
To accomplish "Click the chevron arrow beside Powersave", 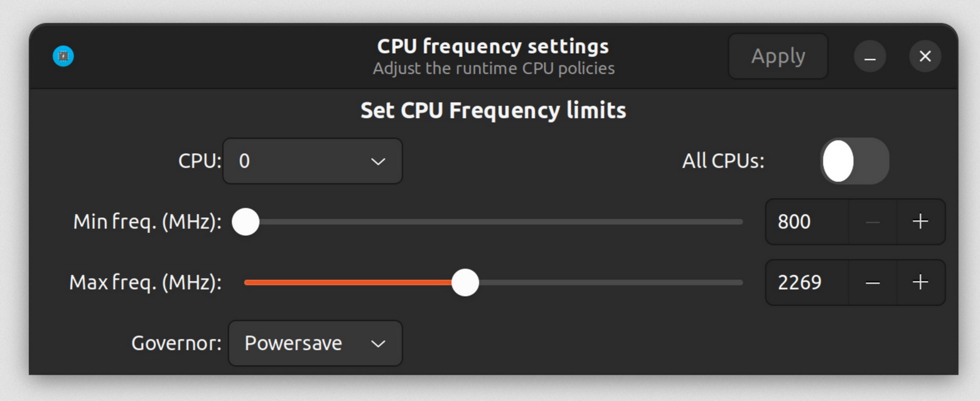I will 378,343.
